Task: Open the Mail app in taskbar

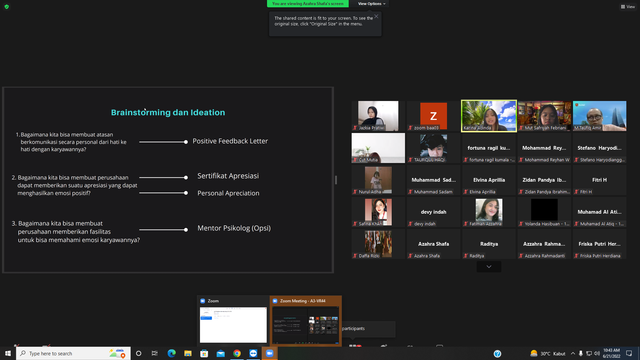Action: [220, 353]
